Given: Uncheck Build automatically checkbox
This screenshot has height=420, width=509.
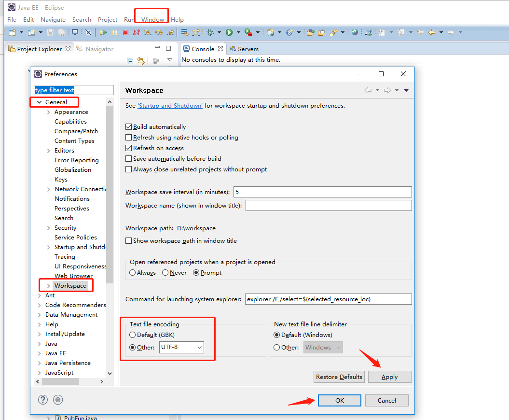Looking at the screenshot, I should click(128, 126).
